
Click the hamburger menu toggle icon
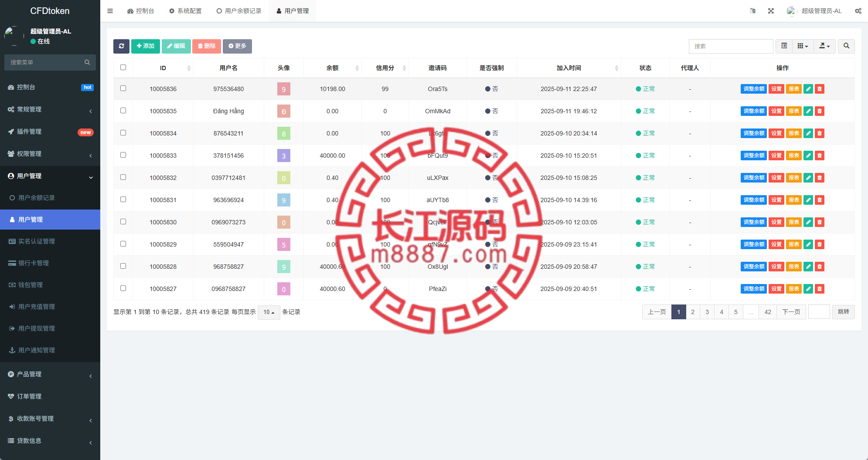click(x=110, y=11)
